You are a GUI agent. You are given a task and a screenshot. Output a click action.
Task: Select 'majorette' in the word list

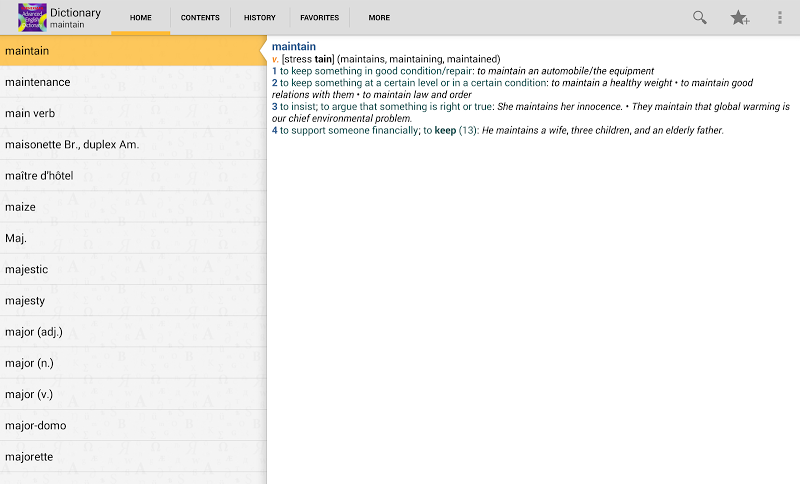coord(133,456)
